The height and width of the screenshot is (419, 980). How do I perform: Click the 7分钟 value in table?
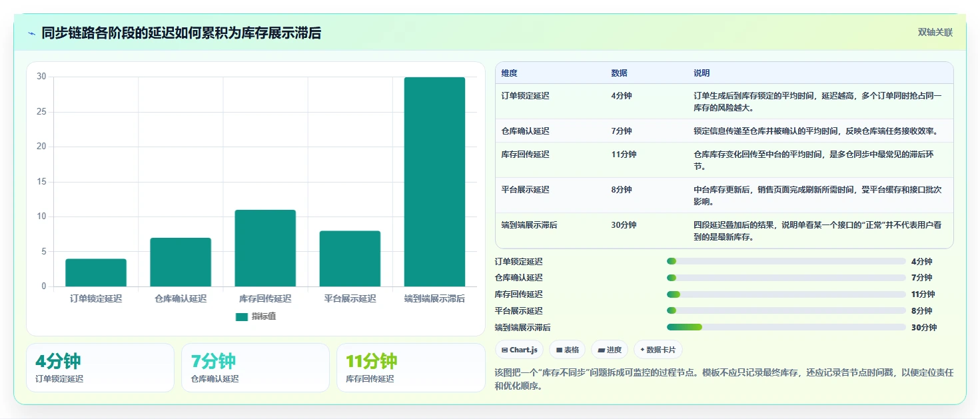click(621, 131)
